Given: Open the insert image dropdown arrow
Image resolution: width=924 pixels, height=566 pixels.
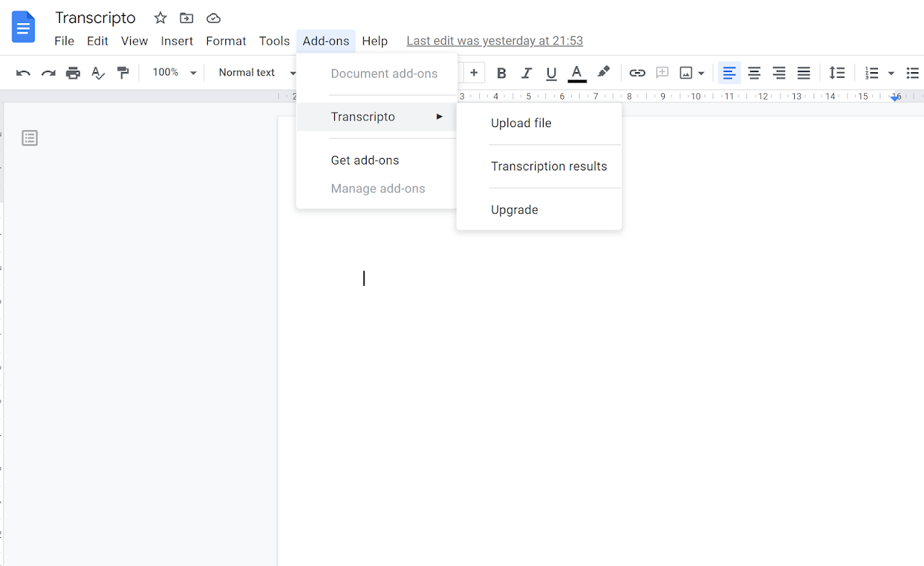Looking at the screenshot, I should [701, 73].
